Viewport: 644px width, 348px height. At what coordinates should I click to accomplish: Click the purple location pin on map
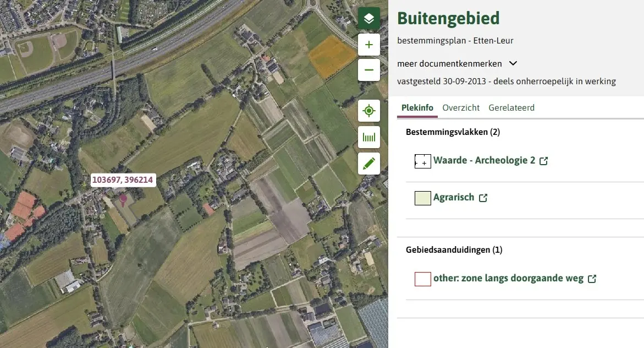coord(123,200)
